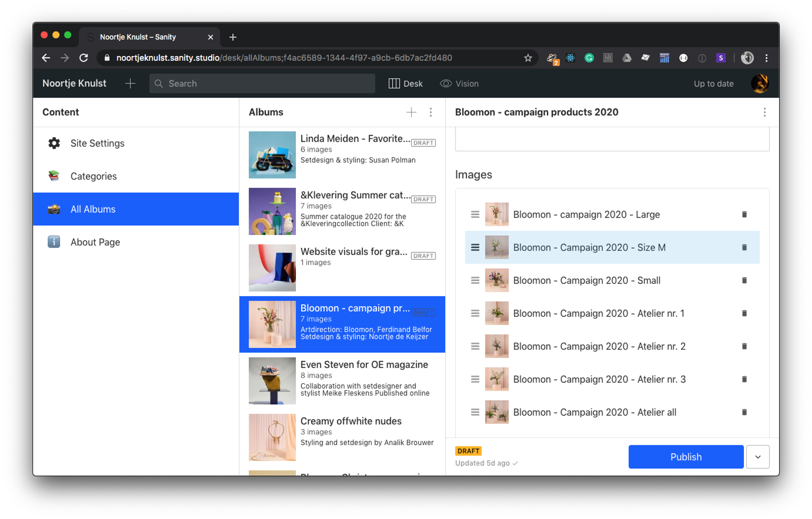Click the drag handle for Campaign 2020 Small
This screenshot has width=812, height=519.
tap(475, 281)
